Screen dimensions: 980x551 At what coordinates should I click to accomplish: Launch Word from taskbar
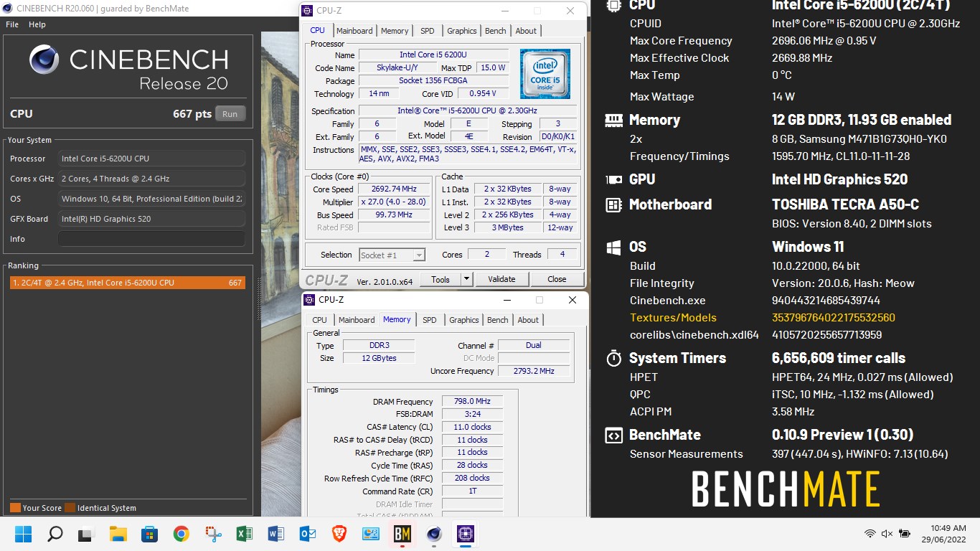pos(275,534)
